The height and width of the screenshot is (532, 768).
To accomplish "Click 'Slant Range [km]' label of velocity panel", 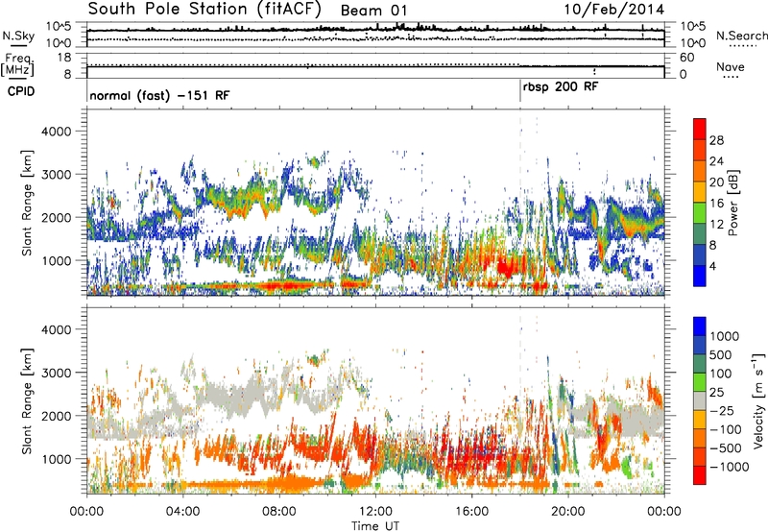I will pos(27,400).
